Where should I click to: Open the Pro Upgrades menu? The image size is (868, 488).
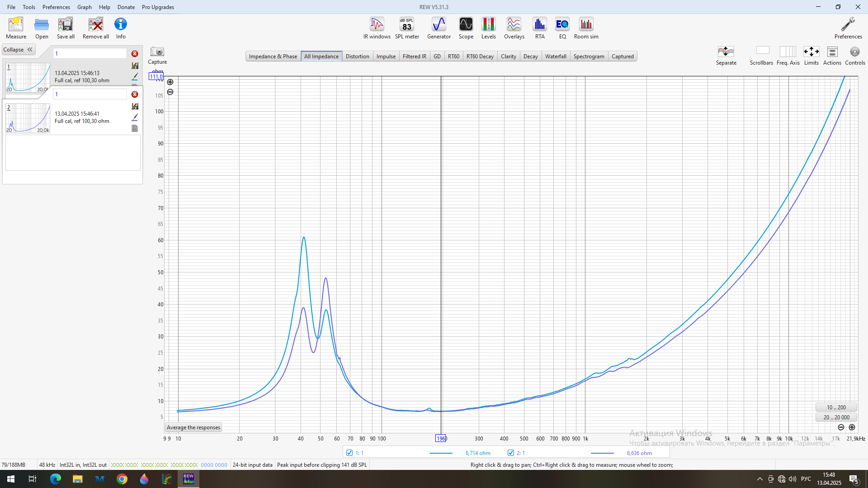158,7
